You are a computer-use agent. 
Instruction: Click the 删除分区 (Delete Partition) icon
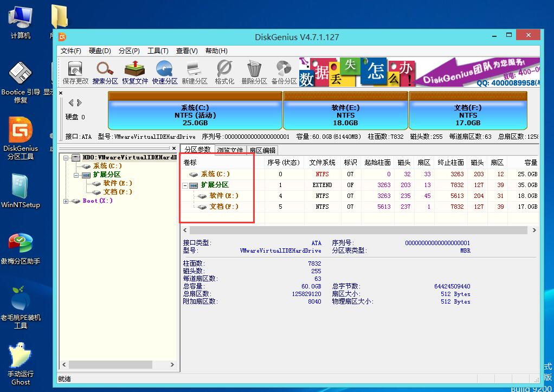[x=253, y=72]
